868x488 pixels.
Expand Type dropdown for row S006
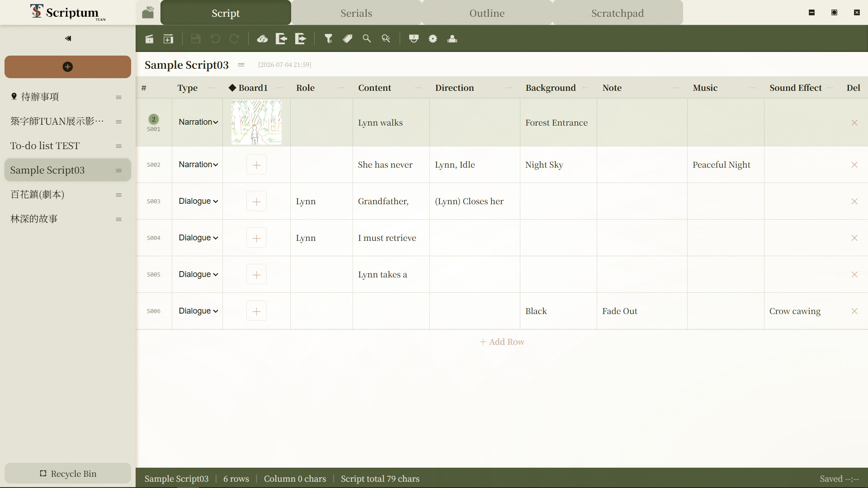[x=198, y=311]
